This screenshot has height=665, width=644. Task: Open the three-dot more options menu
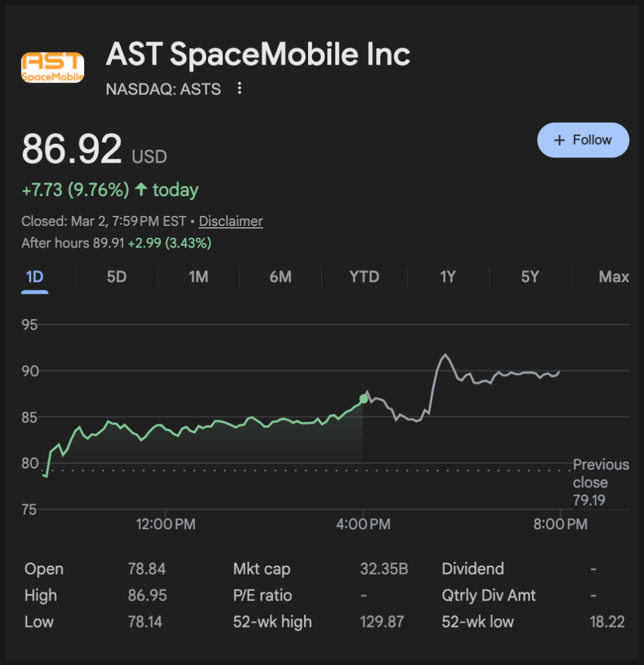click(240, 89)
